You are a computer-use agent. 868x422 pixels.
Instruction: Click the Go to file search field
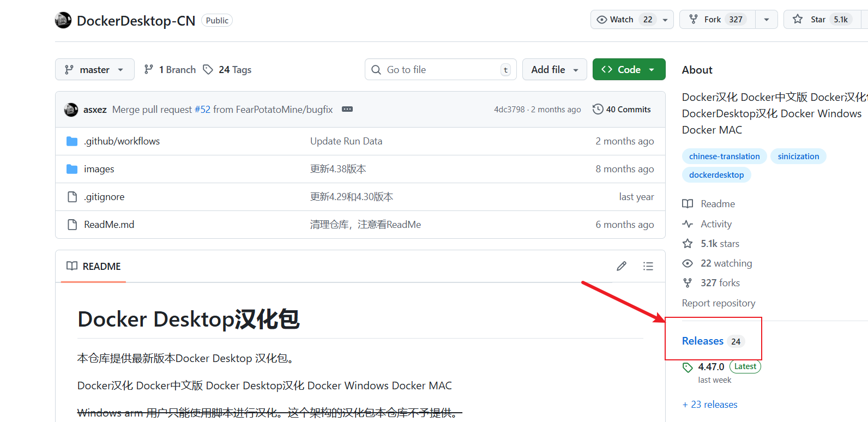[441, 69]
